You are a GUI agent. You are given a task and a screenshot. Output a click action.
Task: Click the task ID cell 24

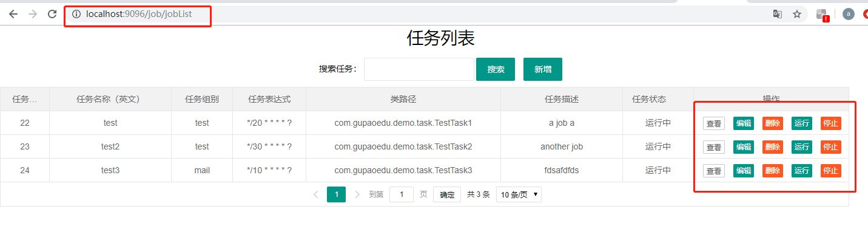[x=25, y=170]
